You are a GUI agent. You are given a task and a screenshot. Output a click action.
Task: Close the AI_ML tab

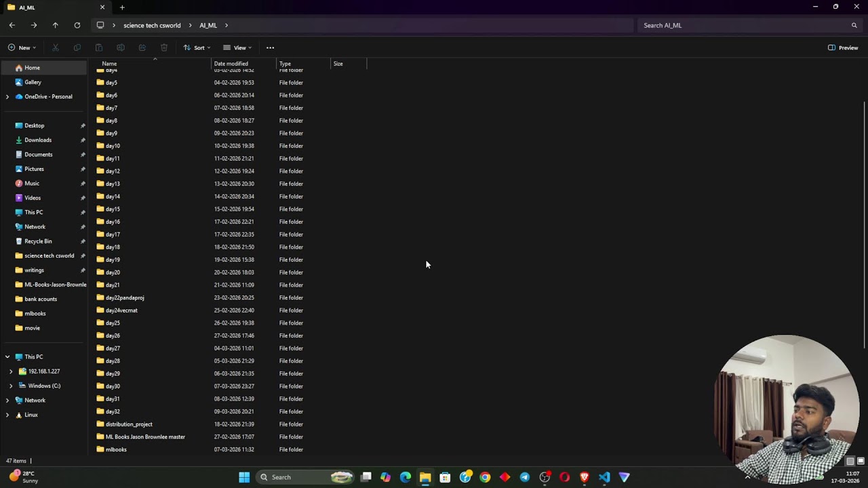[102, 7]
